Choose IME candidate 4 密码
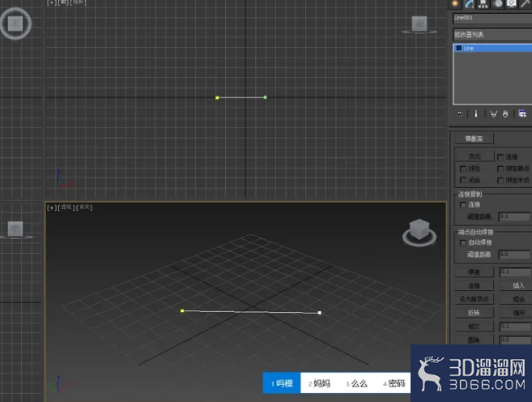Image resolution: width=532 pixels, height=402 pixels. tap(394, 383)
